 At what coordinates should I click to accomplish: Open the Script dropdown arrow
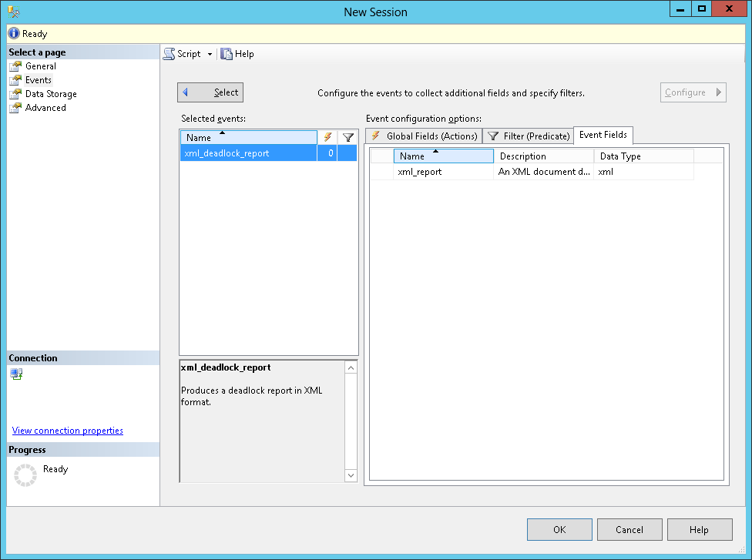209,54
